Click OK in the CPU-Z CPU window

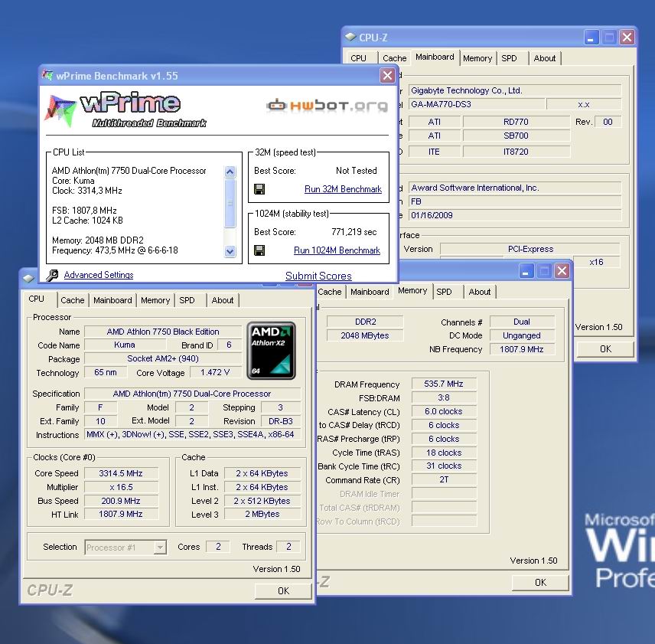283,590
